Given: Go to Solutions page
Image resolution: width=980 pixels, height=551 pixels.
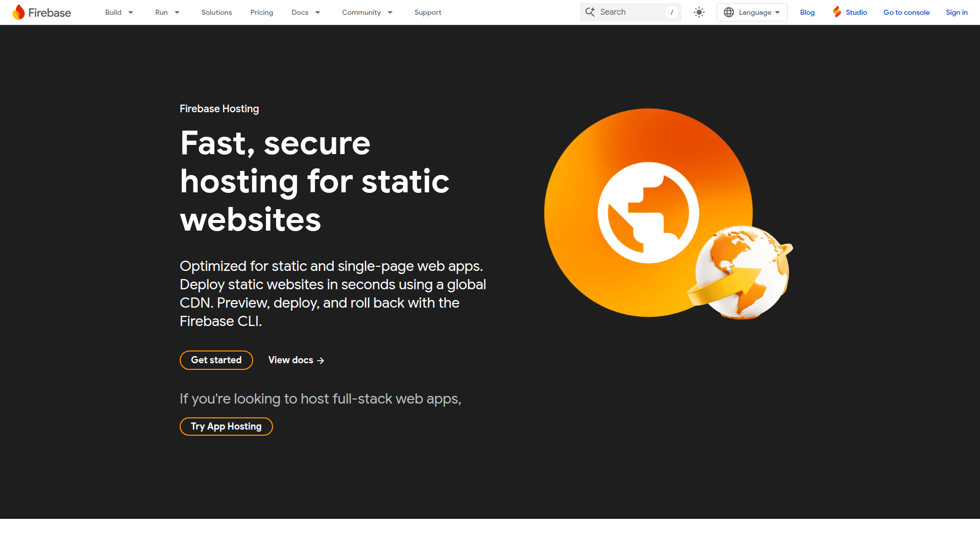Looking at the screenshot, I should tap(216, 12).
